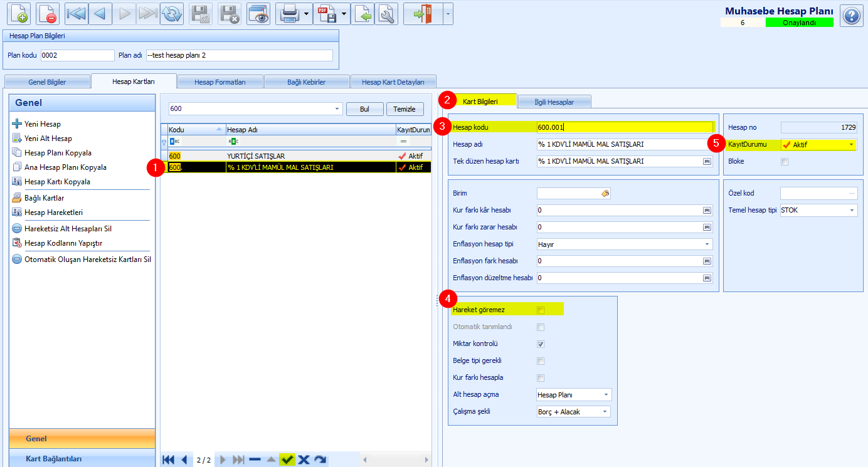
Task: Toggle the Otomatik tanımlandı checkbox
Action: (541, 327)
